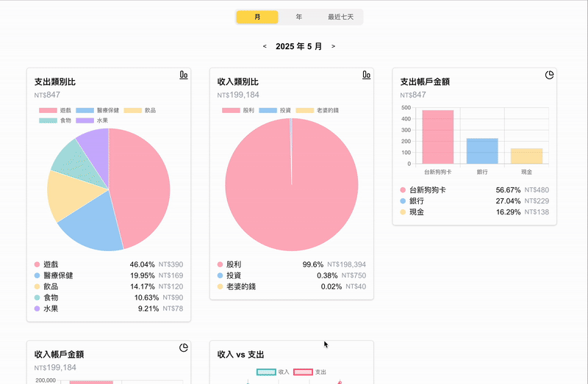Toggle 醫療保健 legend in expense pie
Viewport: 588px width, 384px height.
pos(98,110)
